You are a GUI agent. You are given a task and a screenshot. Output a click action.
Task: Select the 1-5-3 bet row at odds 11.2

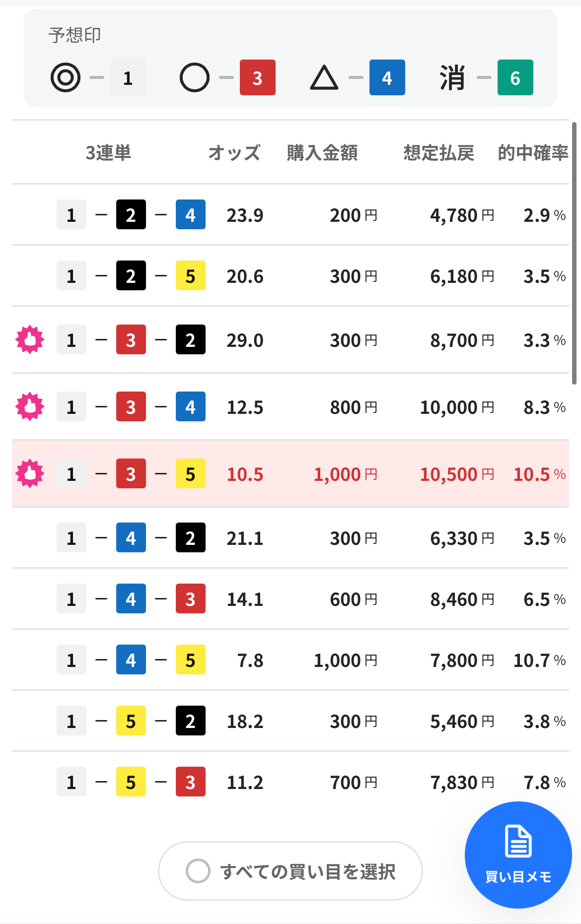[x=290, y=782]
